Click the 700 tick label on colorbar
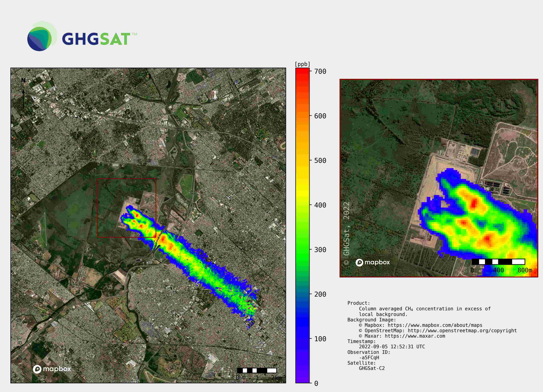 coord(320,72)
